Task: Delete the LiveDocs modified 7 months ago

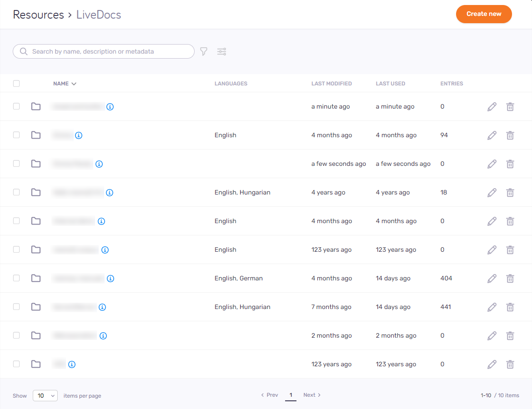Action: coord(510,307)
